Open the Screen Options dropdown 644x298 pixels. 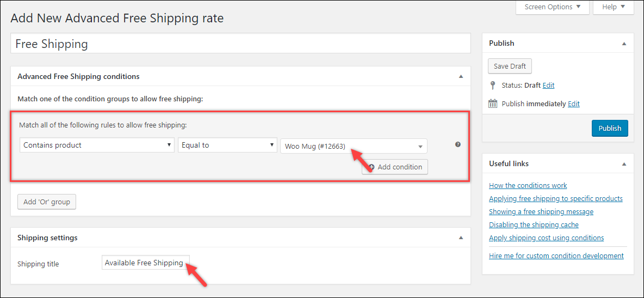click(x=553, y=7)
